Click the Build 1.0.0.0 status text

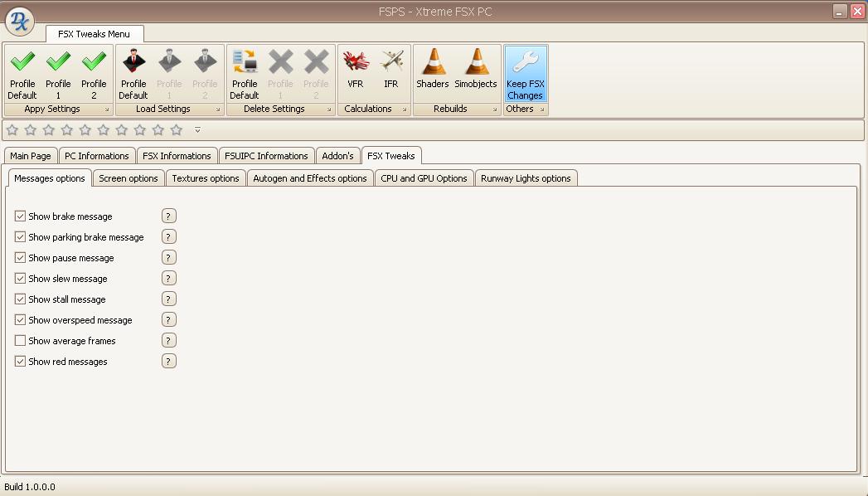pyautogui.click(x=30, y=487)
